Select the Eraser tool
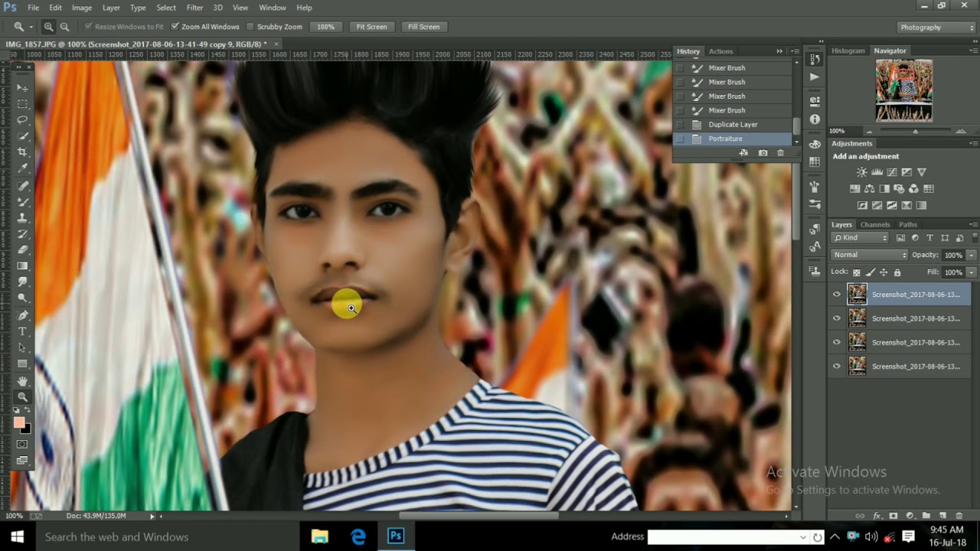980x551 pixels. 22,249
